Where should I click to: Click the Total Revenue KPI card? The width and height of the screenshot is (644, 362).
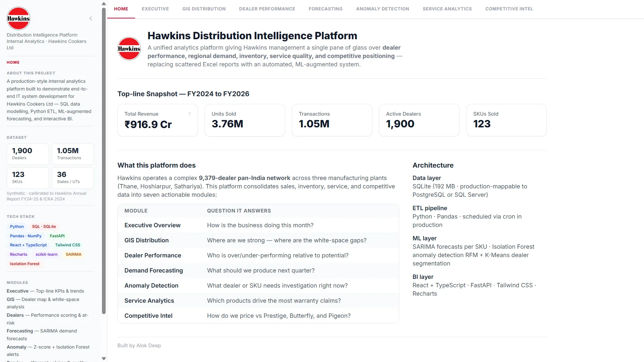(157, 120)
